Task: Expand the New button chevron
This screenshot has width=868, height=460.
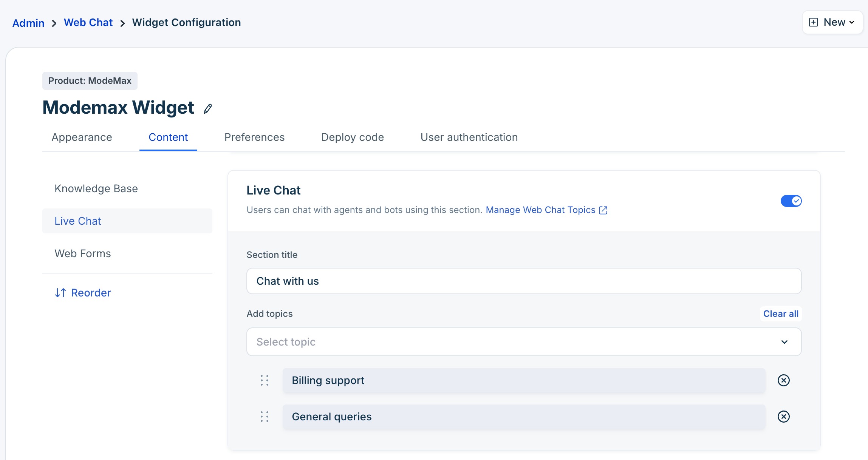Action: 852,23
